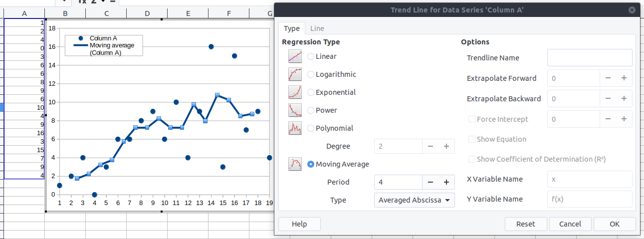The image size is (644, 239).
Task: Click the Linear regression type icon
Action: (295, 56)
